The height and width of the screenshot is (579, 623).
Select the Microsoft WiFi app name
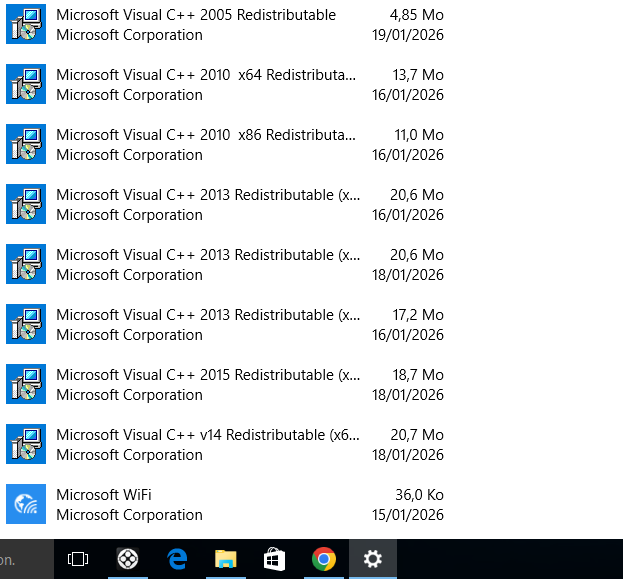pos(104,495)
